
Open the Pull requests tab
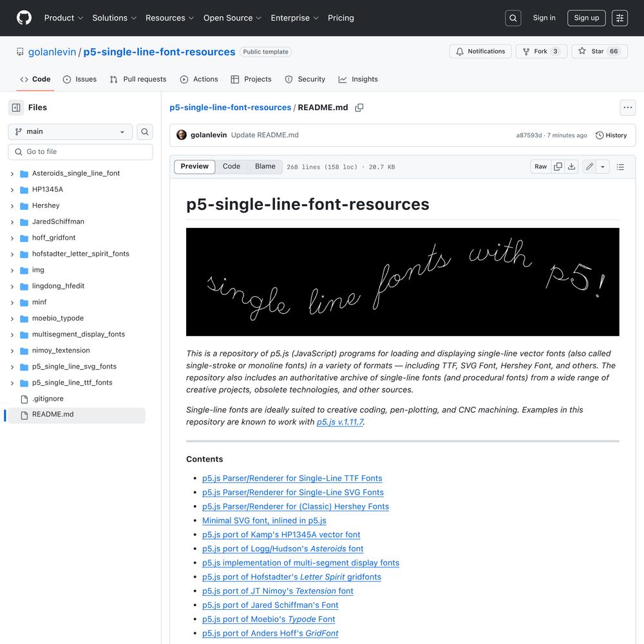click(x=138, y=79)
